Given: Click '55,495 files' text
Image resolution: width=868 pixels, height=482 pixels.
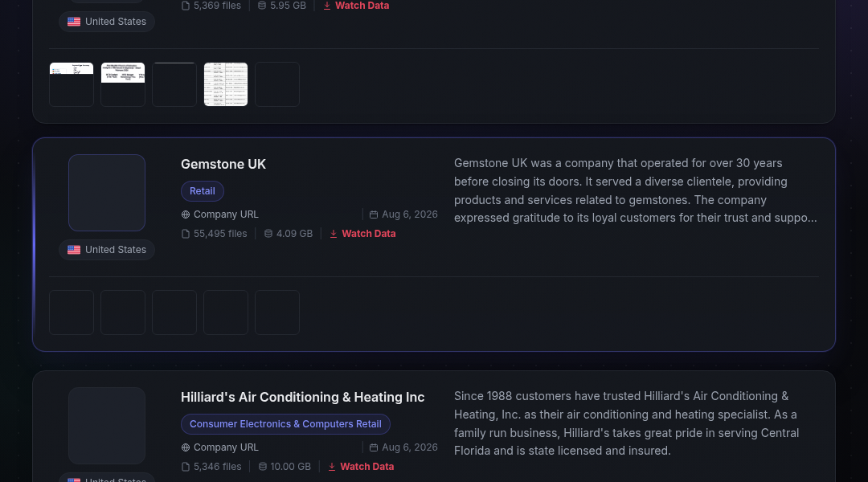Looking at the screenshot, I should tap(220, 234).
